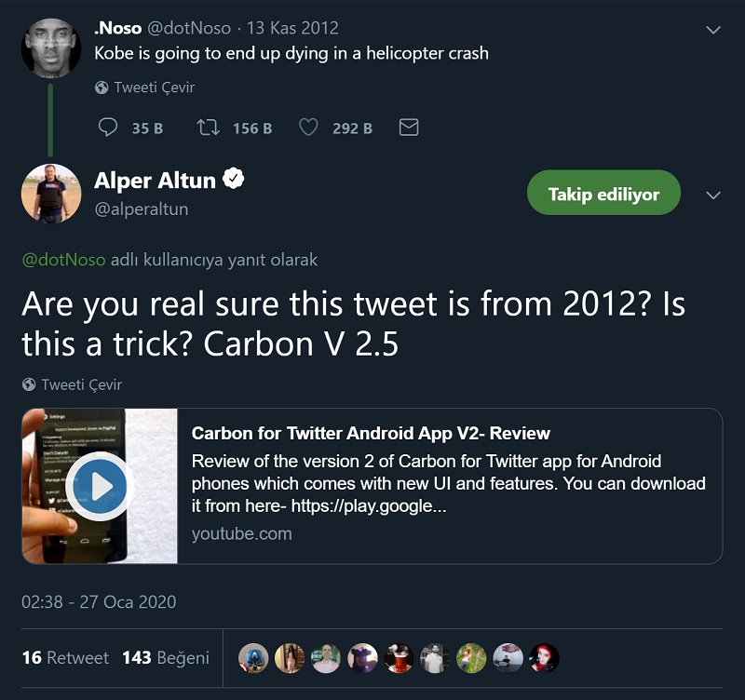The image size is (745, 700).
Task: Play the Carbon for Twitter video preview
Action: click(100, 485)
